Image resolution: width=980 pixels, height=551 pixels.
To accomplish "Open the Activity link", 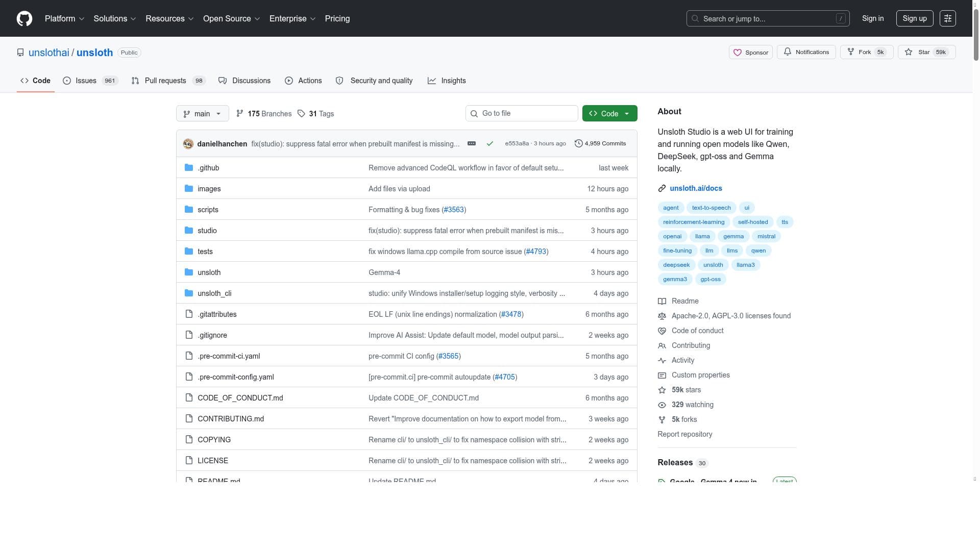I will [676, 360].
